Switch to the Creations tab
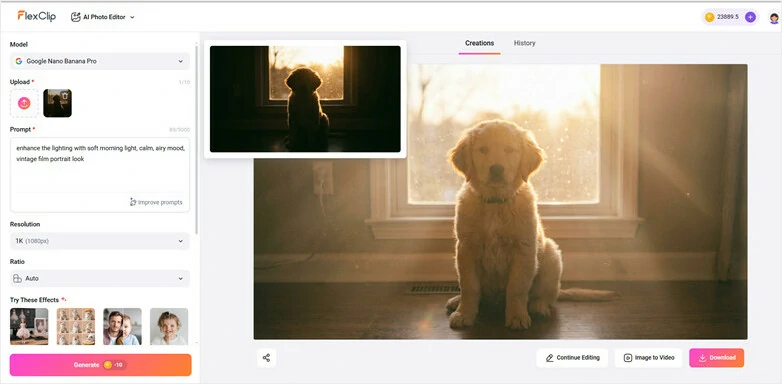 click(479, 43)
